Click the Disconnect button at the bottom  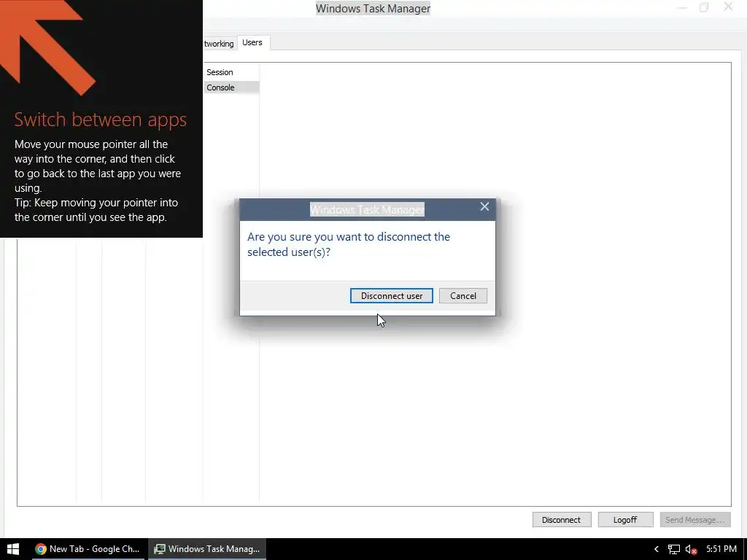562,519
